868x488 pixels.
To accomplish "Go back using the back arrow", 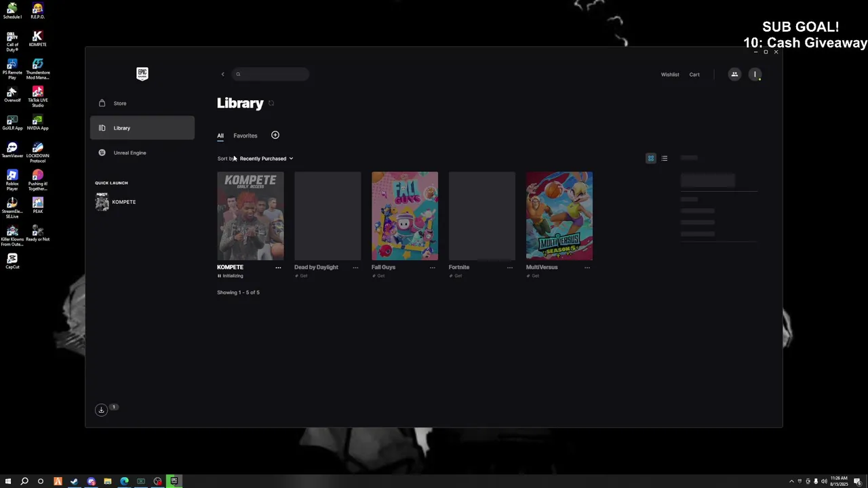I will (222, 75).
